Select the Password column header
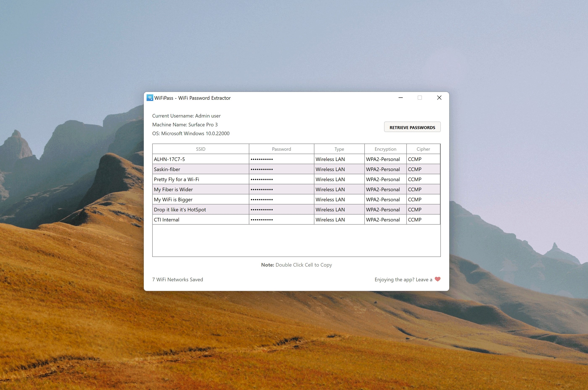Image resolution: width=588 pixels, height=390 pixels. pos(281,149)
